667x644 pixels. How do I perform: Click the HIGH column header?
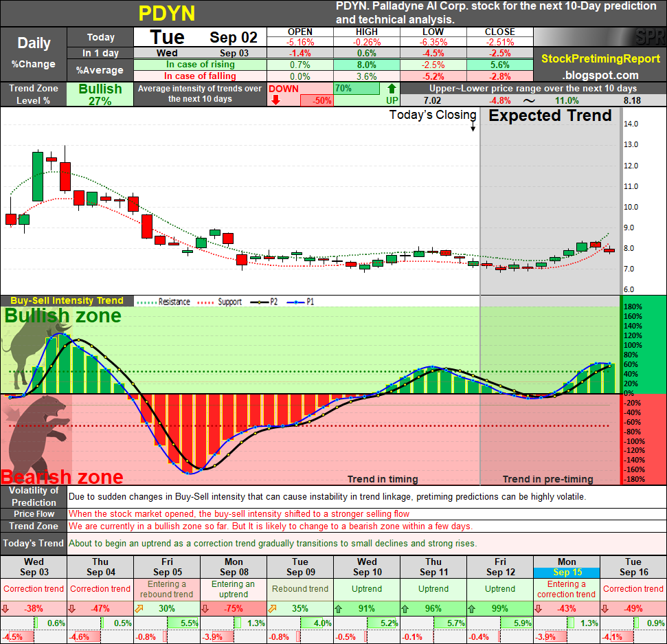[x=367, y=32]
